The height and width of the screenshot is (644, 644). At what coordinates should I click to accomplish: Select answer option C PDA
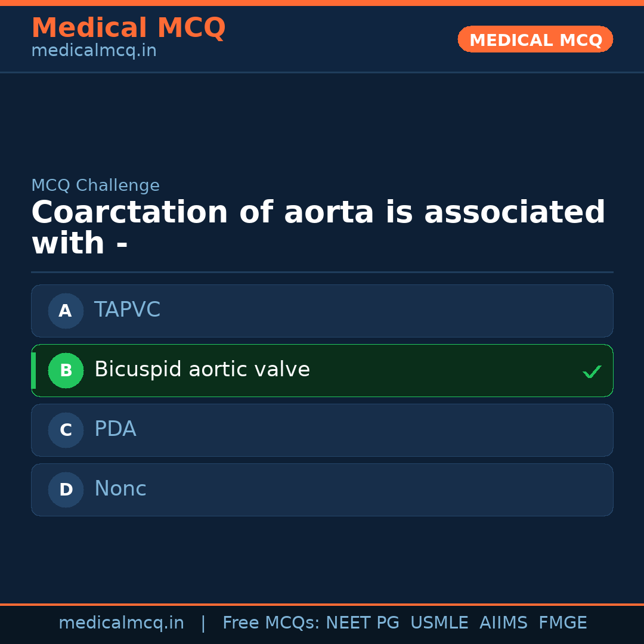point(322,430)
